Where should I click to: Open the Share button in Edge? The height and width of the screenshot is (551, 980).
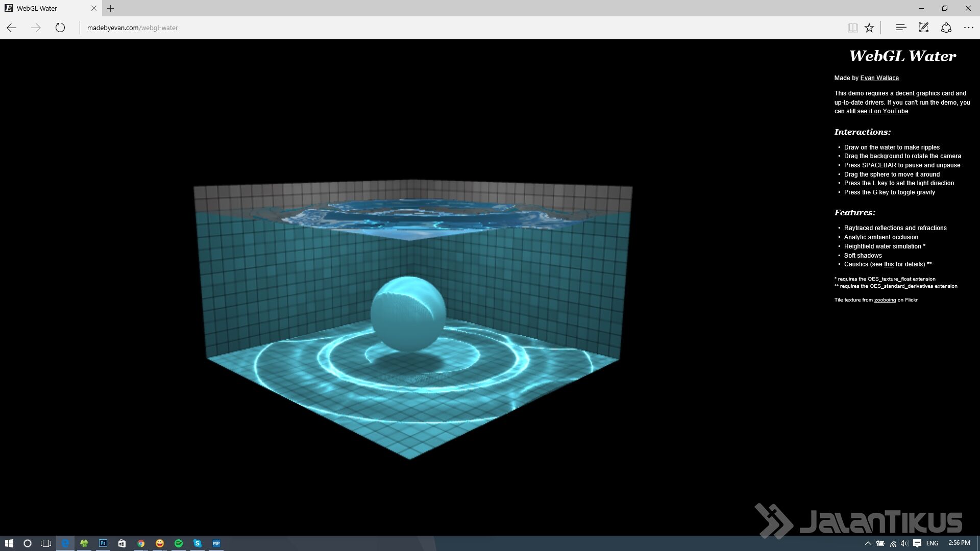click(946, 28)
